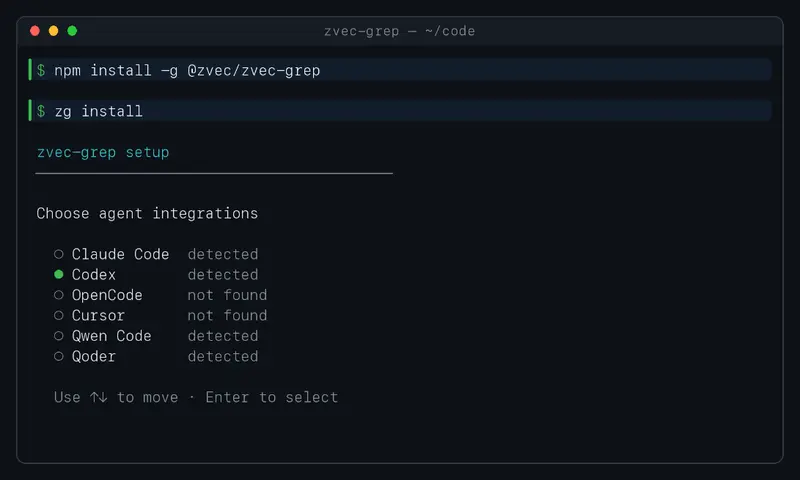
Task: Click the $ prompt before npm install
Action: point(41,70)
